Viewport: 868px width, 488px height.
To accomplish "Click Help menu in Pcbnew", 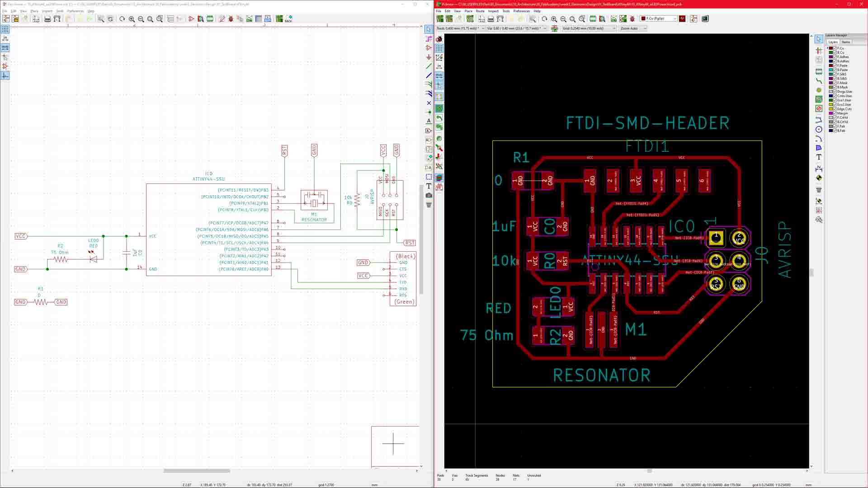I will (537, 11).
